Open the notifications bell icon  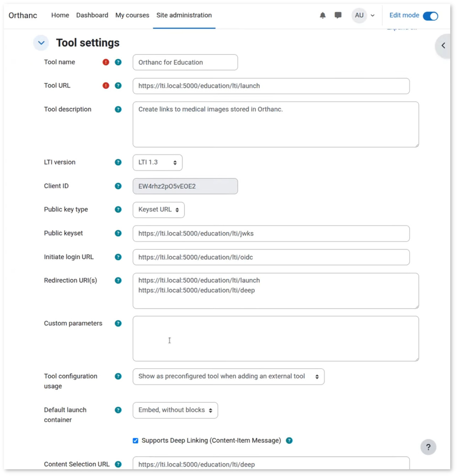(x=322, y=15)
